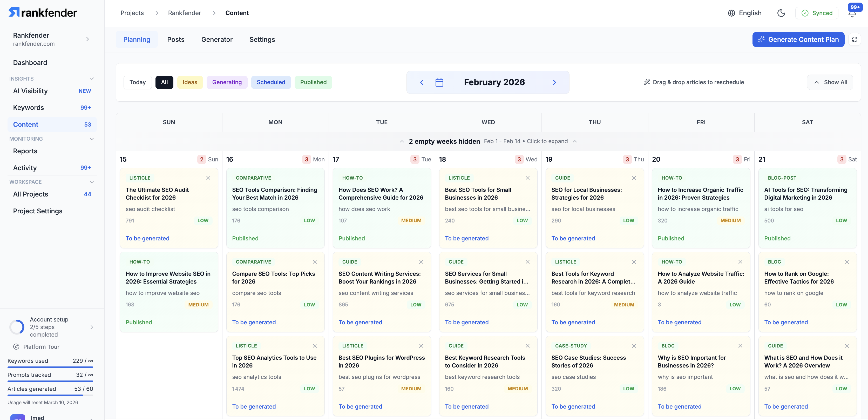Click the Today button
This screenshot has height=420, width=868.
tap(138, 82)
